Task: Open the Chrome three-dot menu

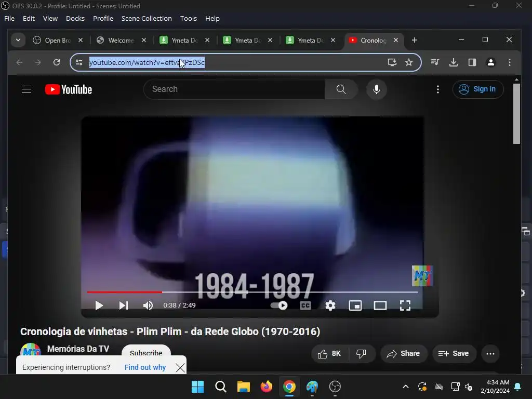Action: (509, 62)
